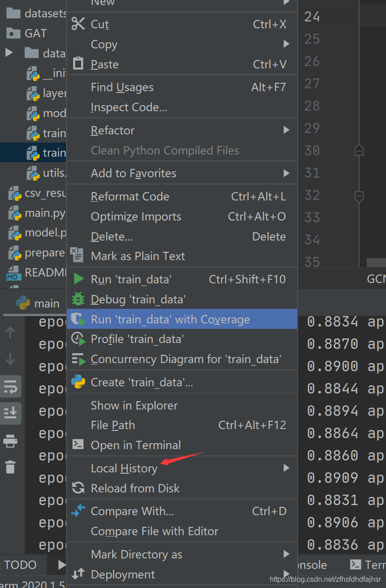Viewport: 386px width, 588px height.
Task: Select the utils file in project tree
Action: [46, 173]
